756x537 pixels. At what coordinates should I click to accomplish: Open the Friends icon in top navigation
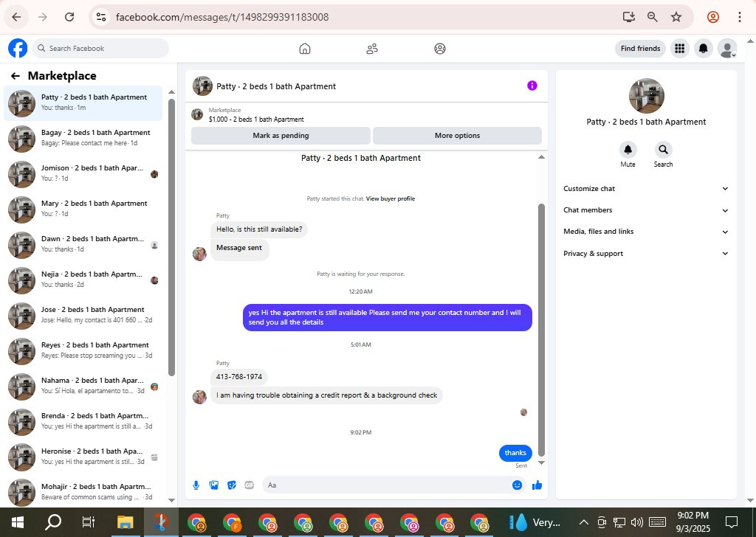coord(372,49)
